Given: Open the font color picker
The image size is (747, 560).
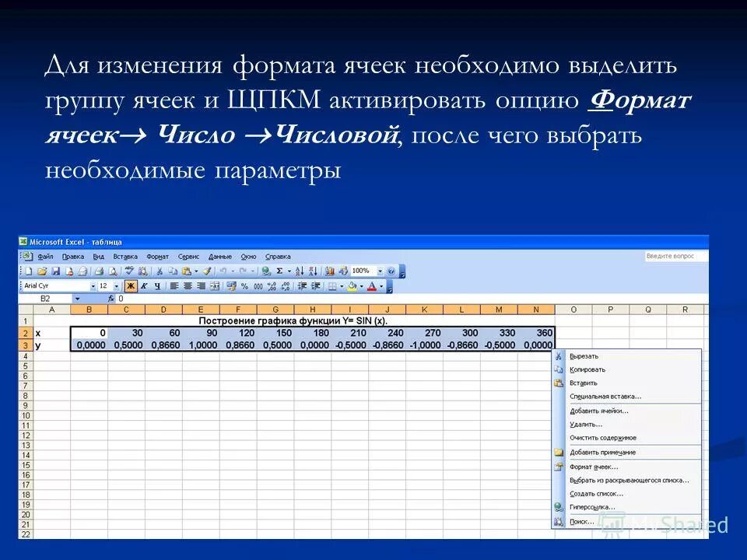Looking at the screenshot, I should point(380,285).
